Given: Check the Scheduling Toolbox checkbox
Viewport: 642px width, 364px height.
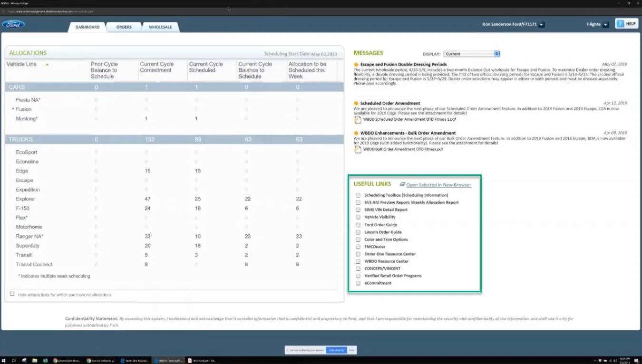Looking at the screenshot, I should point(358,195).
